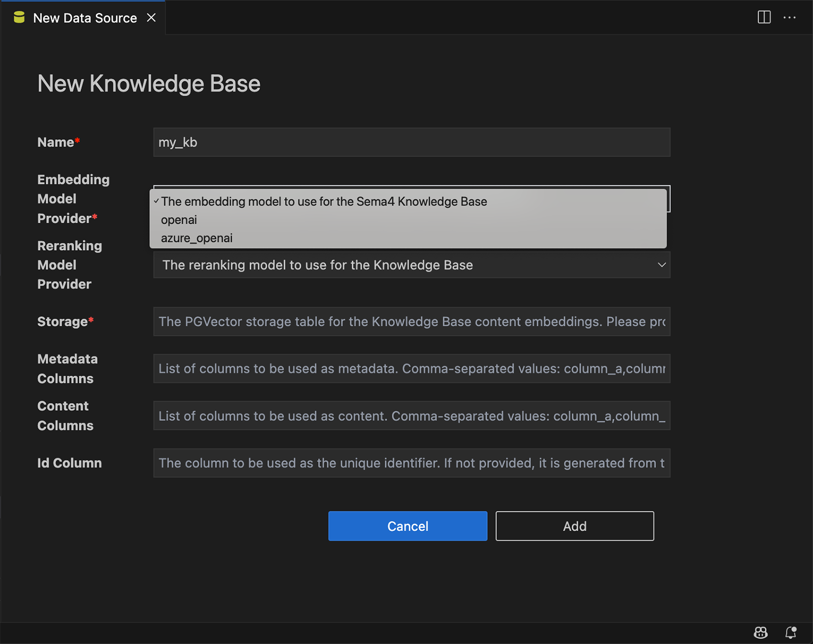Viewport: 813px width, 644px height.
Task: Select the Id Column input field
Action: 412,463
